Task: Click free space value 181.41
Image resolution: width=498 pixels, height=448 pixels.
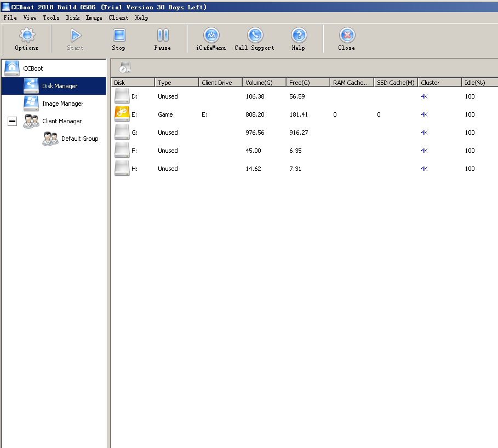Action: pyautogui.click(x=299, y=114)
